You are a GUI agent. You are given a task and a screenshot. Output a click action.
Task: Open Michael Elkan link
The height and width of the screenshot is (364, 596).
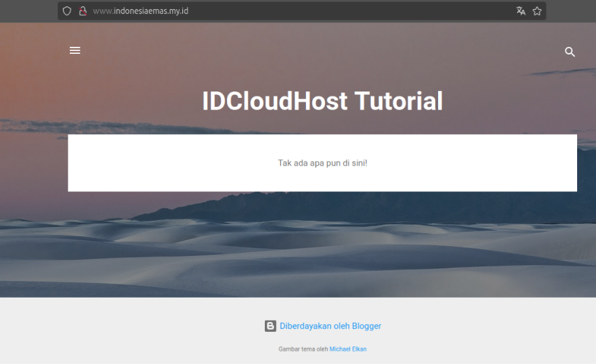click(x=348, y=349)
